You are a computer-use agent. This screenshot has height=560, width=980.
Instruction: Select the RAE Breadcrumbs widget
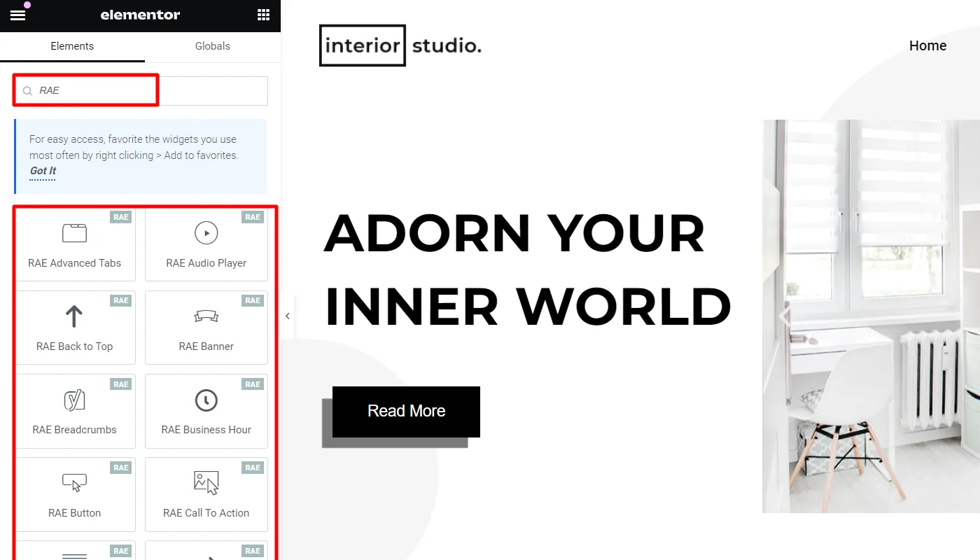point(75,410)
